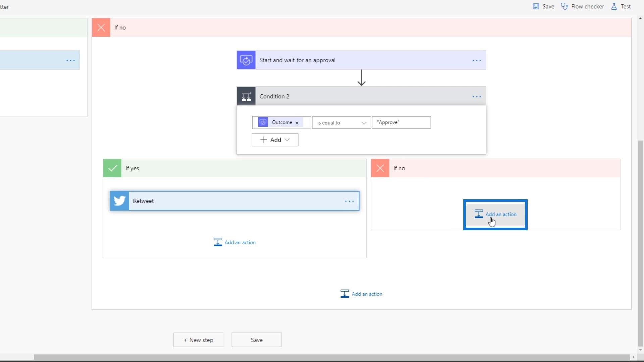The width and height of the screenshot is (644, 362).
Task: Click the Test flask icon in the top bar
Action: coord(614,6)
